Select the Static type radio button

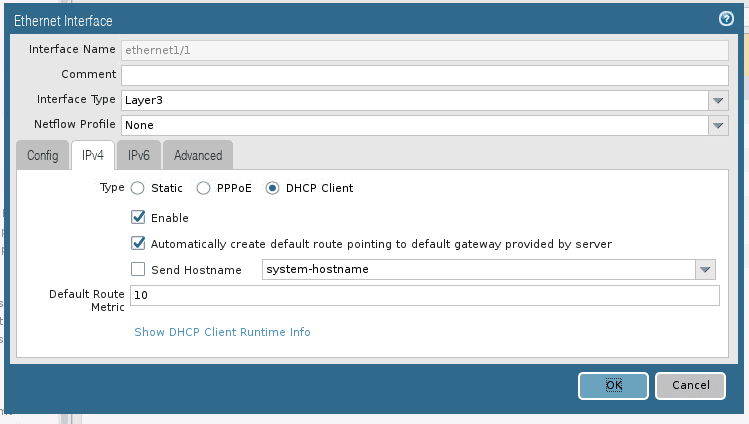[138, 188]
